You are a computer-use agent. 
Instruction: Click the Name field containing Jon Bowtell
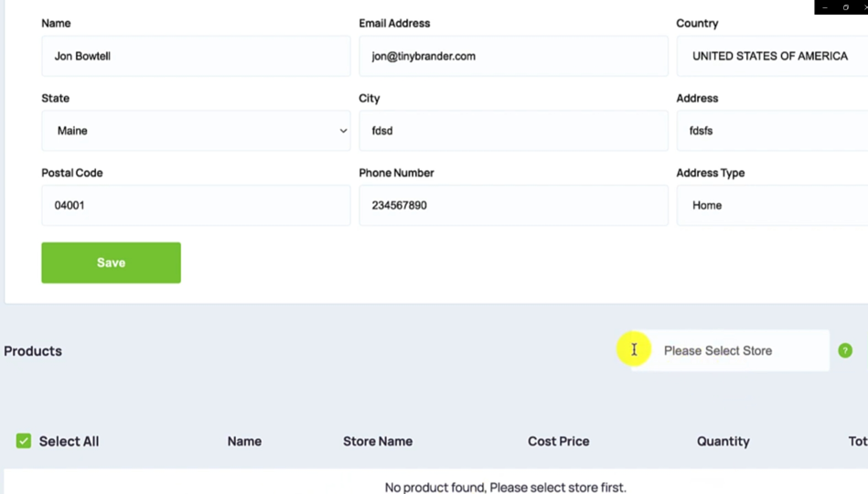point(195,56)
